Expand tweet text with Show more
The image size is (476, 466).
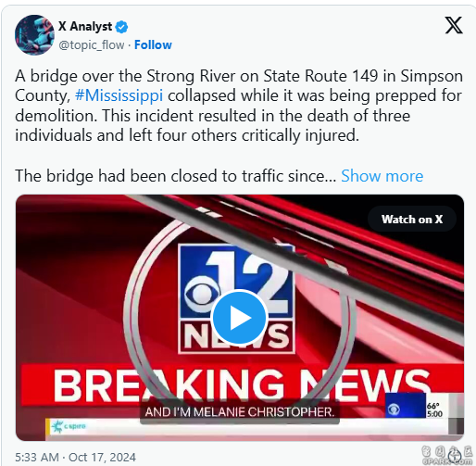[x=382, y=176]
